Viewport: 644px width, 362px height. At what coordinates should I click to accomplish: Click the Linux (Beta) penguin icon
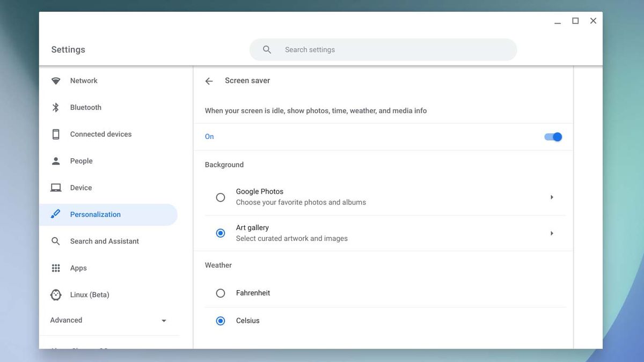(56, 294)
